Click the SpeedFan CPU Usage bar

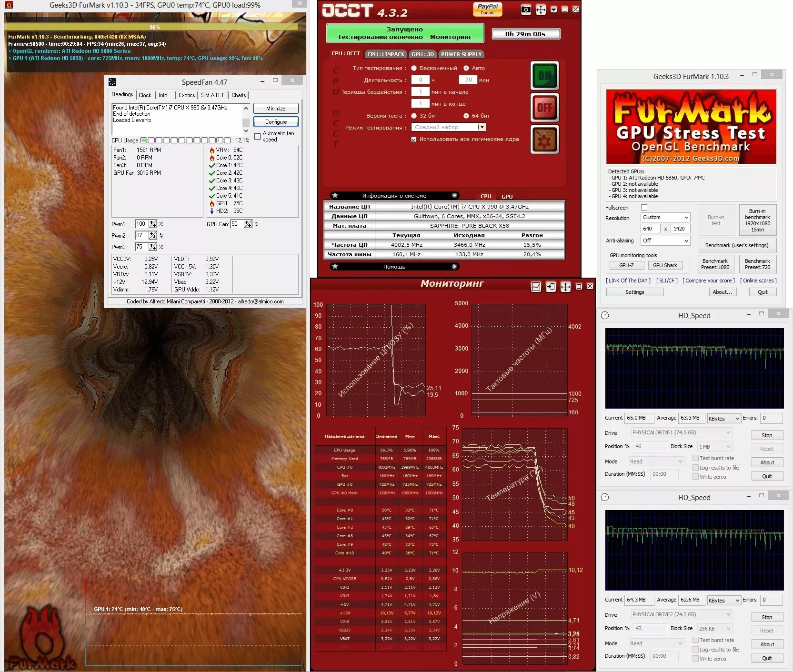[x=186, y=140]
